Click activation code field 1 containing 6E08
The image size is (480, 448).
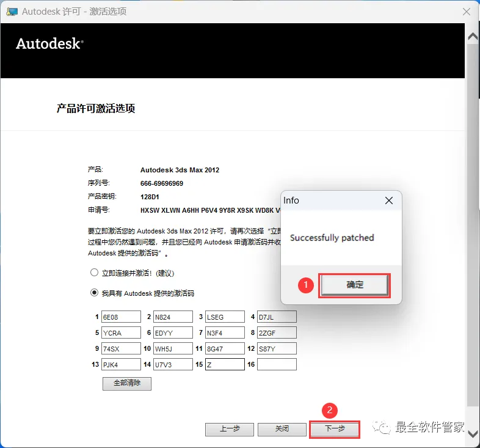[x=121, y=317]
